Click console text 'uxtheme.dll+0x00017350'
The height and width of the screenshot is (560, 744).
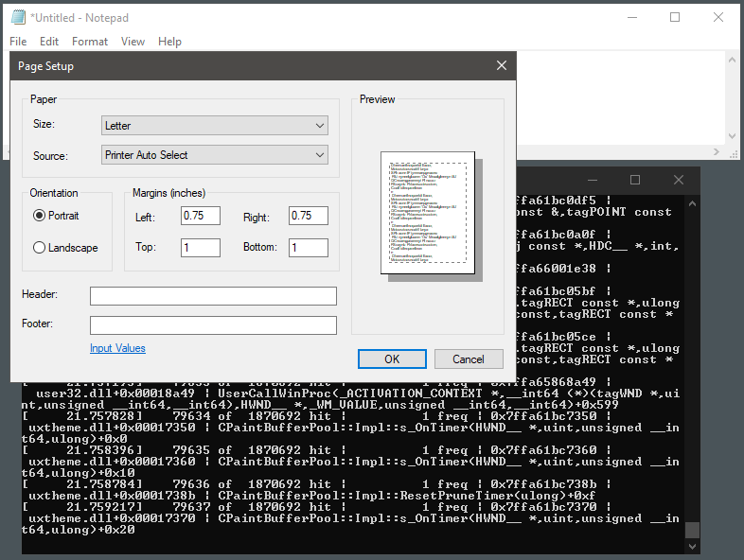click(112, 428)
